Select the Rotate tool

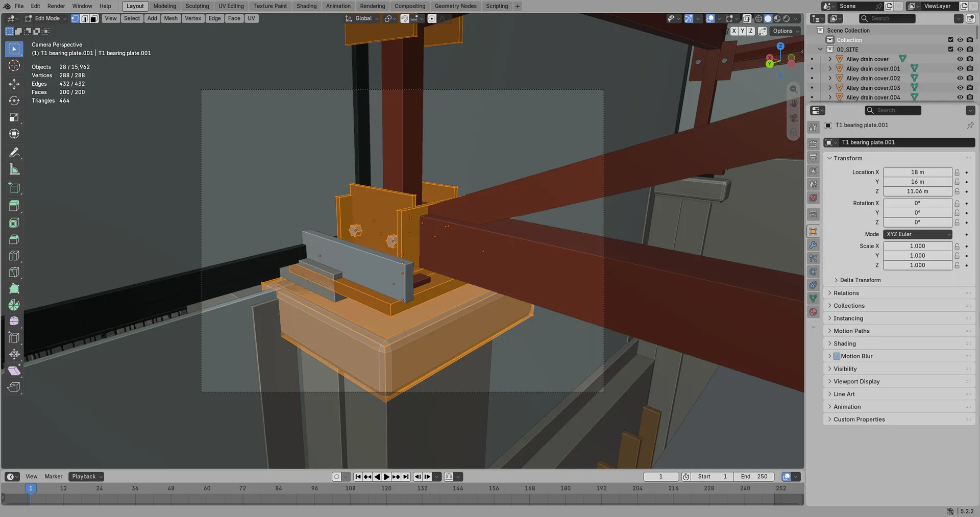tap(14, 101)
